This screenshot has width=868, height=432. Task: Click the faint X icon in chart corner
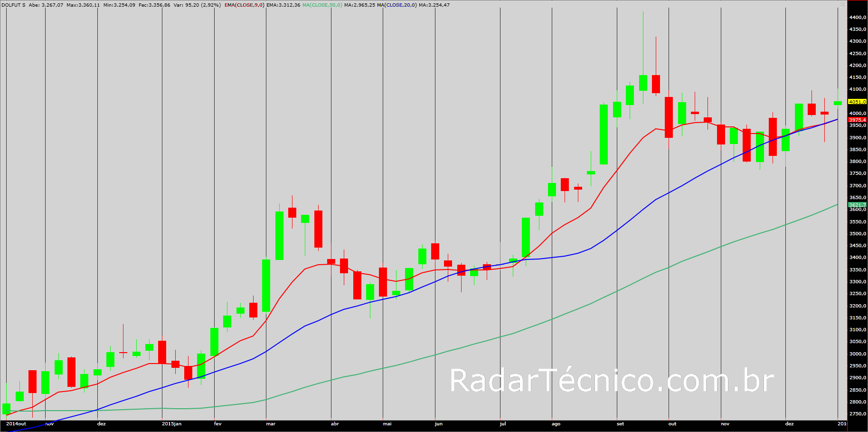click(842, 5)
